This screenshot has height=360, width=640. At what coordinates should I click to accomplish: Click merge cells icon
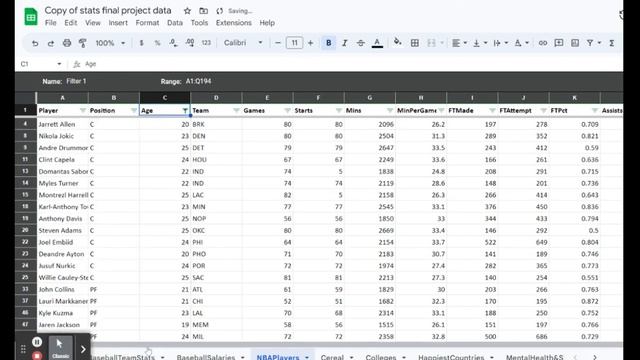431,43
